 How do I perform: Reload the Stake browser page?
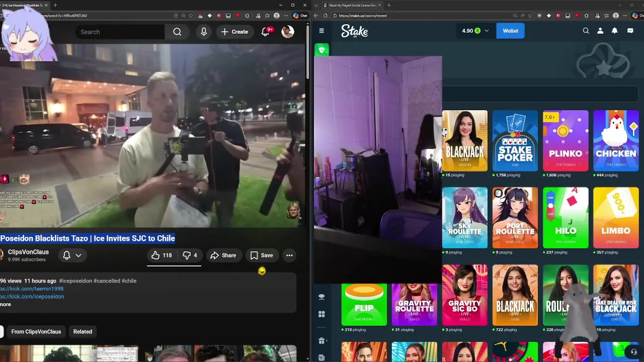pos(326,16)
